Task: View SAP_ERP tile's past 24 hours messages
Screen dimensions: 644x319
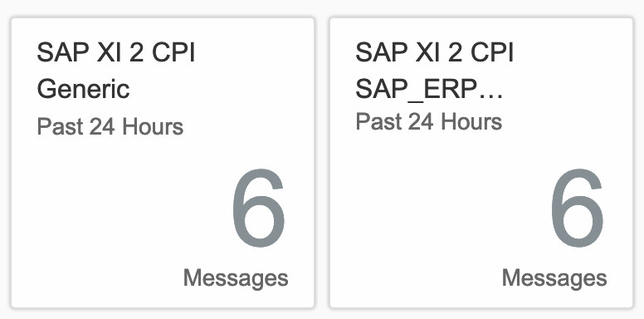Action: click(x=481, y=162)
